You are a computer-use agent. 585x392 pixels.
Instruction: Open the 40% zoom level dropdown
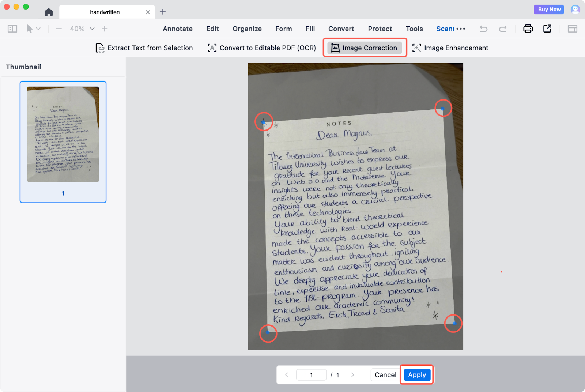pos(92,29)
